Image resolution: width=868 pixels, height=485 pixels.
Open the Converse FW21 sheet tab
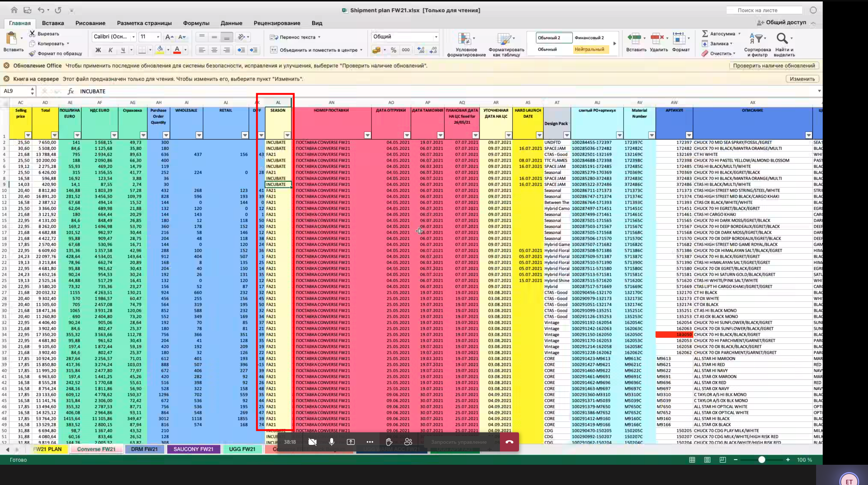(96, 449)
